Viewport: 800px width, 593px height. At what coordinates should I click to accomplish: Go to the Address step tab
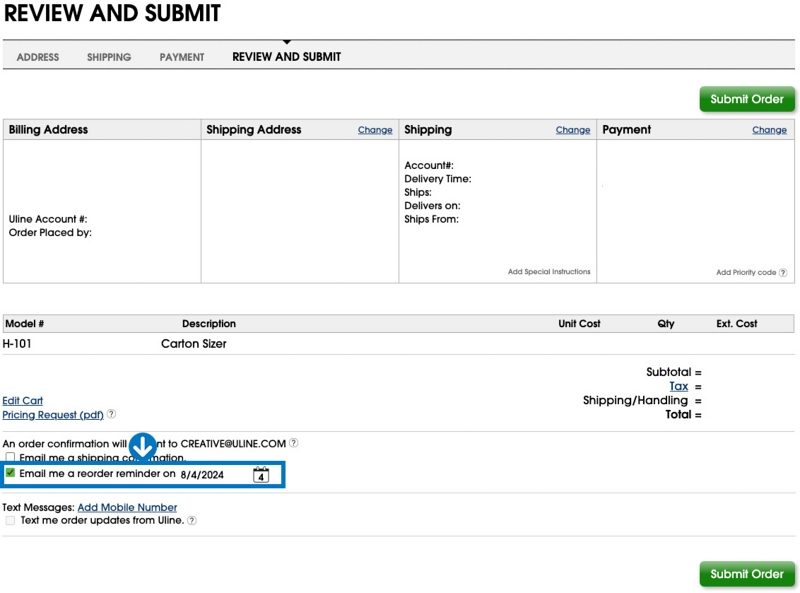[38, 57]
